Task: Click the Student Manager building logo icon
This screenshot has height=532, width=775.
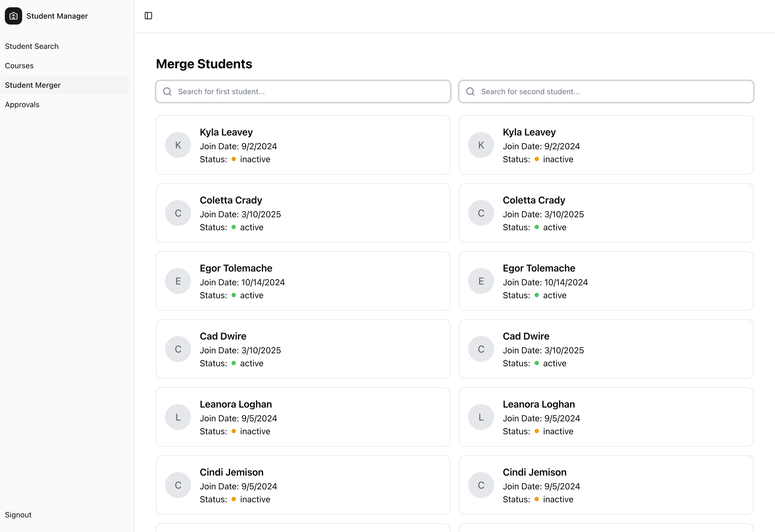Action: click(13, 16)
